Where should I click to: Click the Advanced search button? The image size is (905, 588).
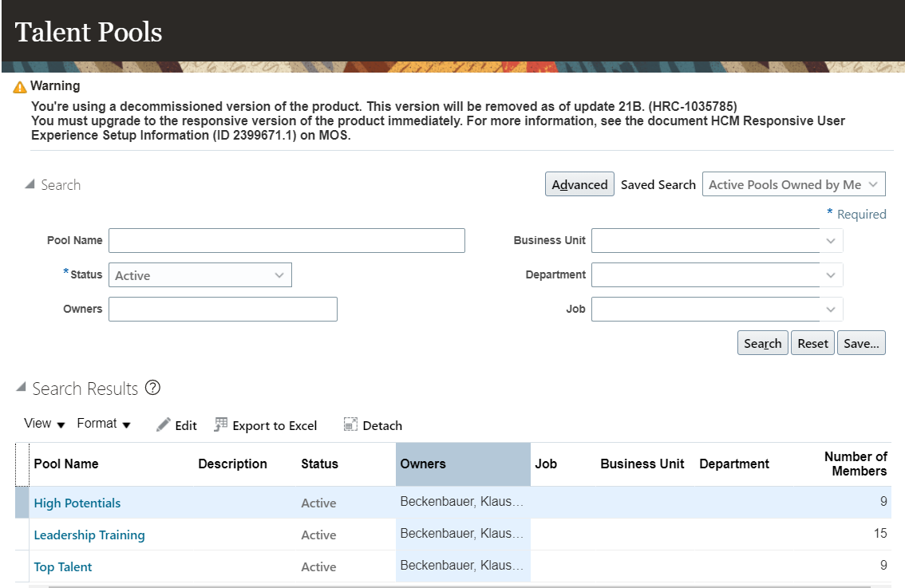tap(579, 184)
